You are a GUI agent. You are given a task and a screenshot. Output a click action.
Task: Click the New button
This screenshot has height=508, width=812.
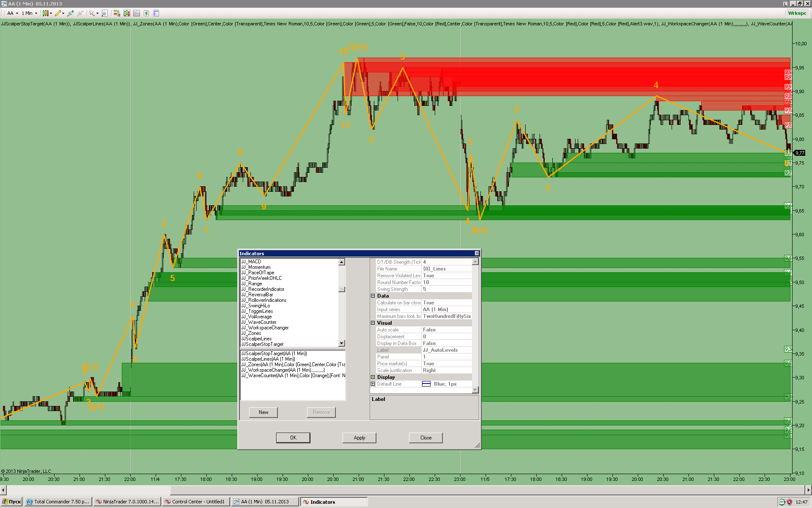click(x=263, y=412)
